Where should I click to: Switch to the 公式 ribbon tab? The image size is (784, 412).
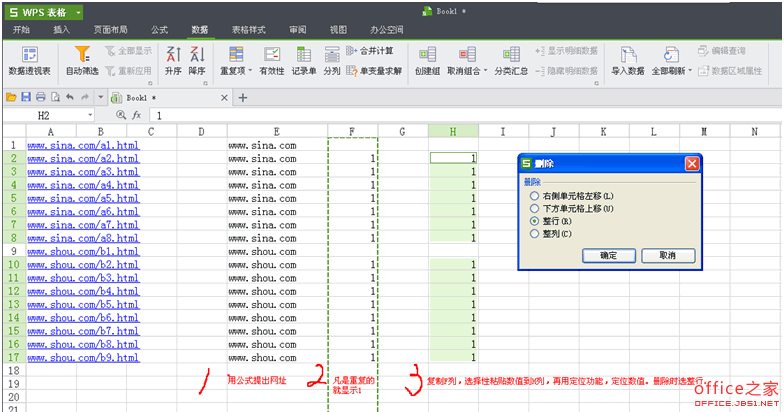(x=159, y=30)
